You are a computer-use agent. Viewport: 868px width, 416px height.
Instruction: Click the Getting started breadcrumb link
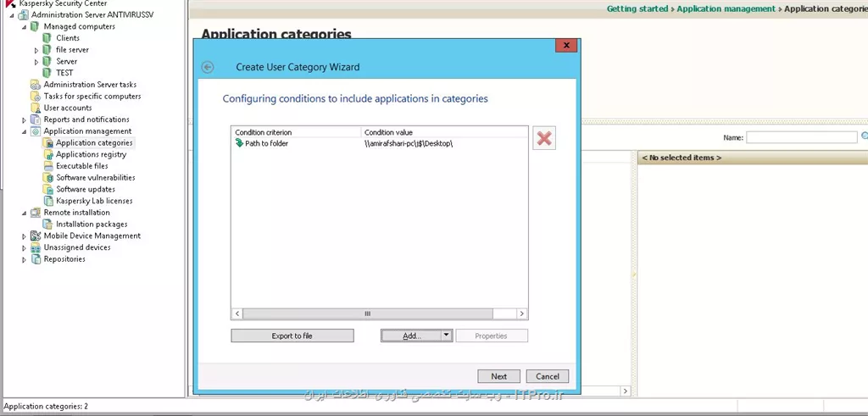click(x=637, y=8)
